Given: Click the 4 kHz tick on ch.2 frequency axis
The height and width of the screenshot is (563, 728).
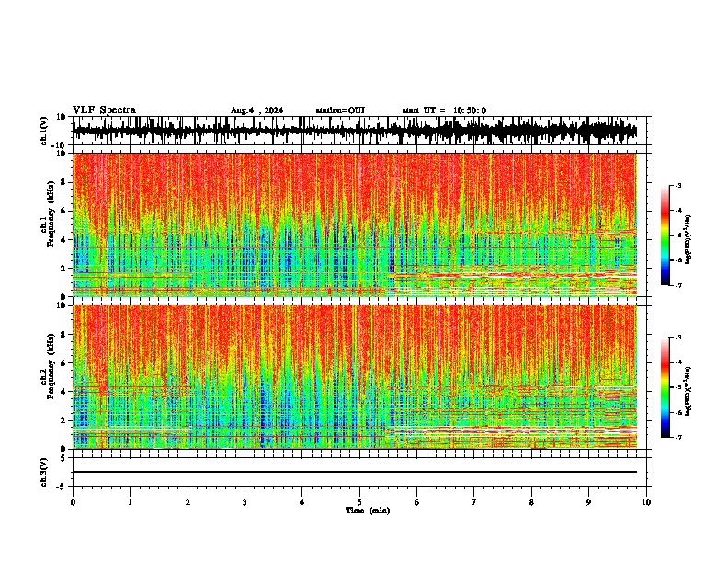Looking at the screenshot, I should [63, 392].
